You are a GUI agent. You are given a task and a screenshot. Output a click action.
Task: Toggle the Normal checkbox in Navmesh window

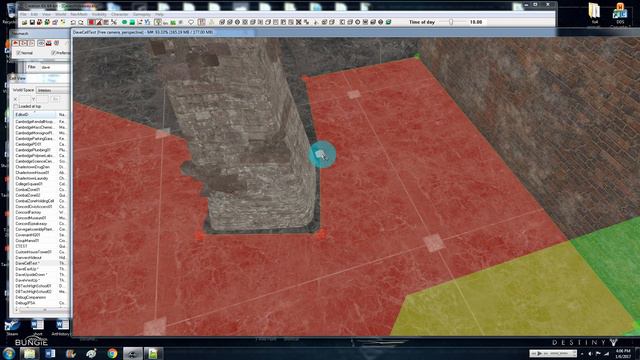(18, 53)
